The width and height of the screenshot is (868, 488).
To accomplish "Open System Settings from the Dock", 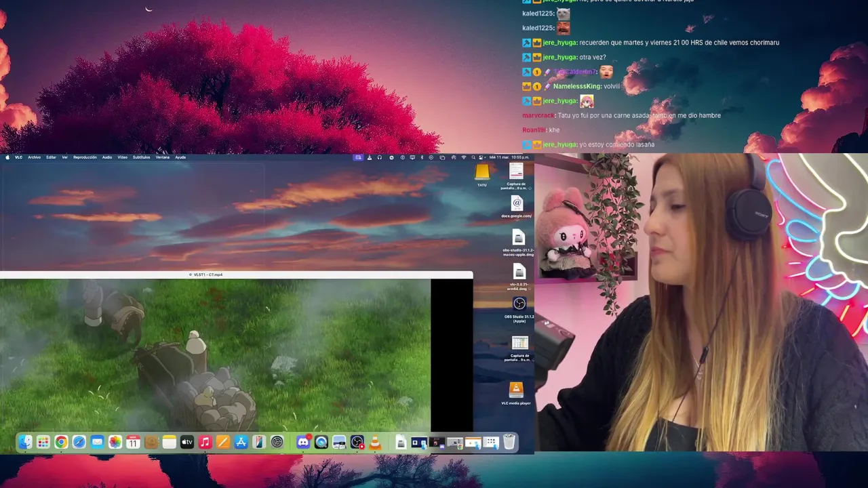I will click(277, 443).
